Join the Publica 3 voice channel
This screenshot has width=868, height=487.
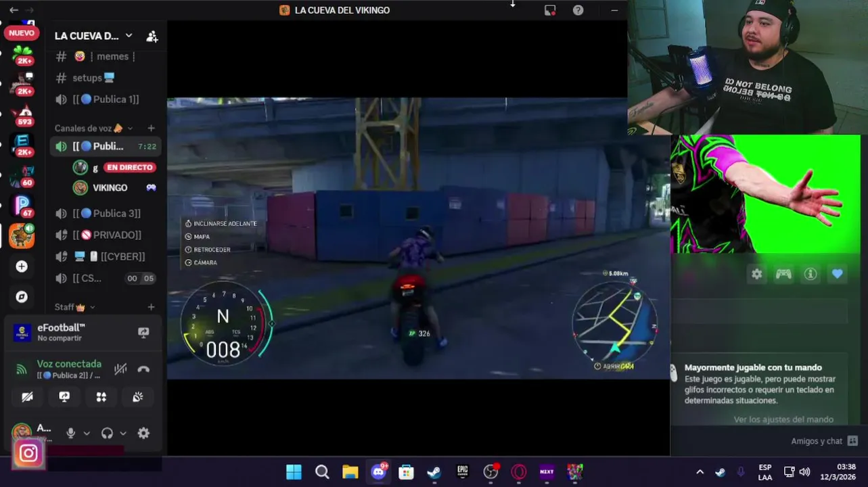click(106, 213)
